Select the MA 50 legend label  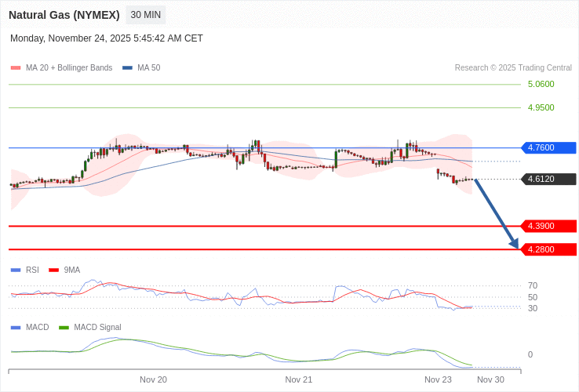pos(149,68)
